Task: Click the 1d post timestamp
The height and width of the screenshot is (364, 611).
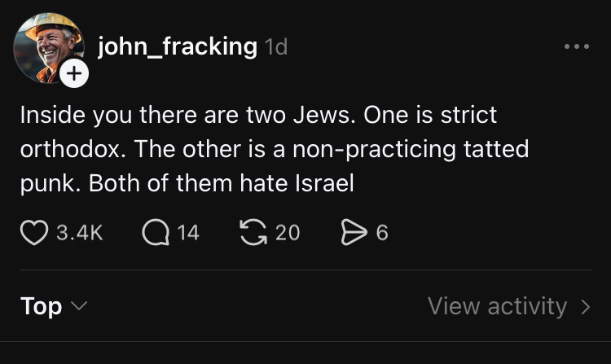Action: point(277,48)
